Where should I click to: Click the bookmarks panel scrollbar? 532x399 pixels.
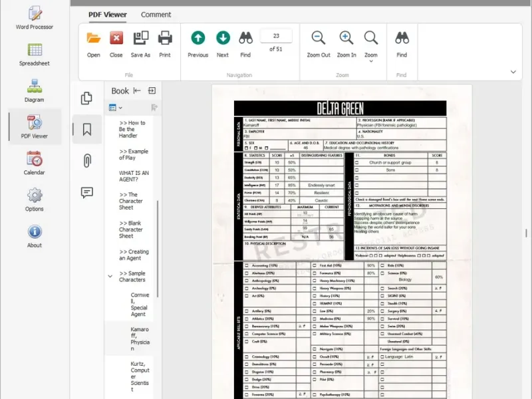(158, 249)
